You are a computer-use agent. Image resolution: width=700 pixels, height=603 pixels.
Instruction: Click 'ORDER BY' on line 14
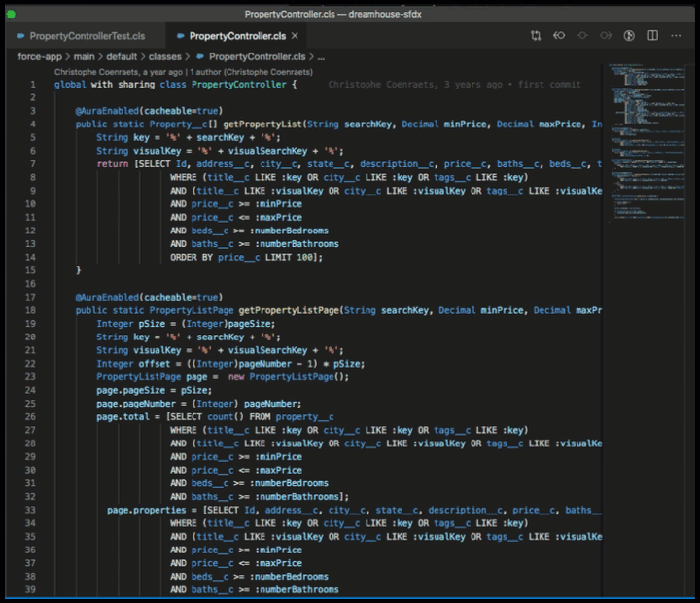(192, 258)
